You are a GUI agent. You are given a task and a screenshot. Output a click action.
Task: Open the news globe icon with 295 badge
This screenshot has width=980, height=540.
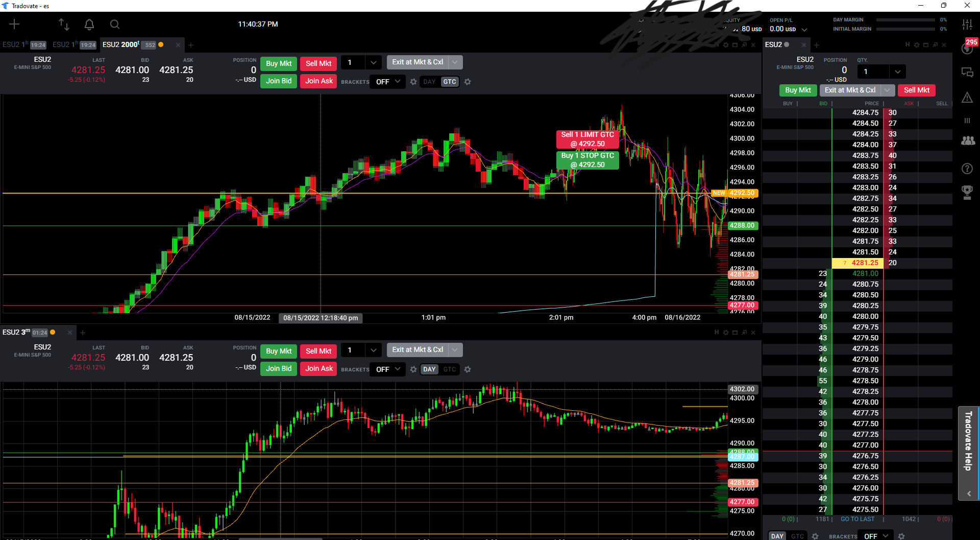[x=967, y=48]
